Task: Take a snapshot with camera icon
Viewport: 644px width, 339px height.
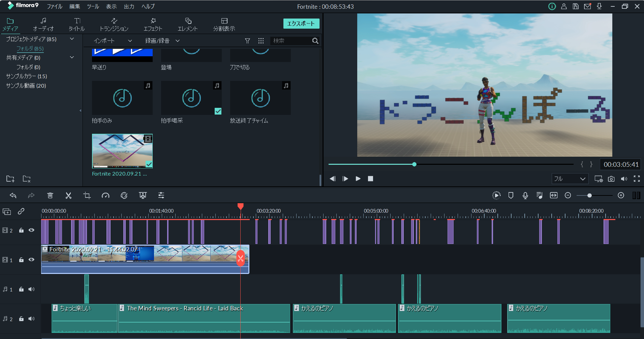Action: point(611,179)
